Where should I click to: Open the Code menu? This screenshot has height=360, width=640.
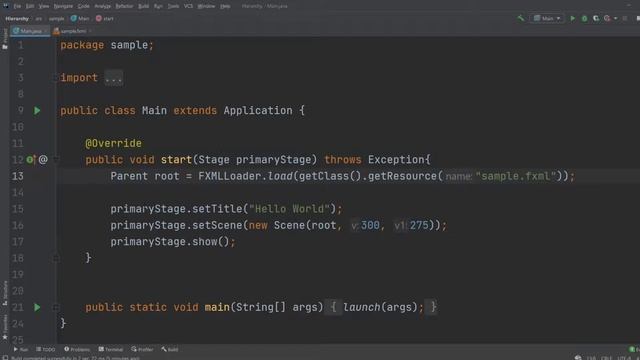(83, 6)
